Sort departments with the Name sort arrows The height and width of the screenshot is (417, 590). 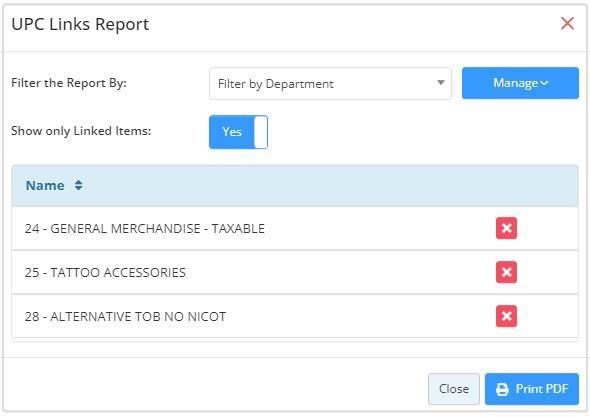click(x=78, y=185)
